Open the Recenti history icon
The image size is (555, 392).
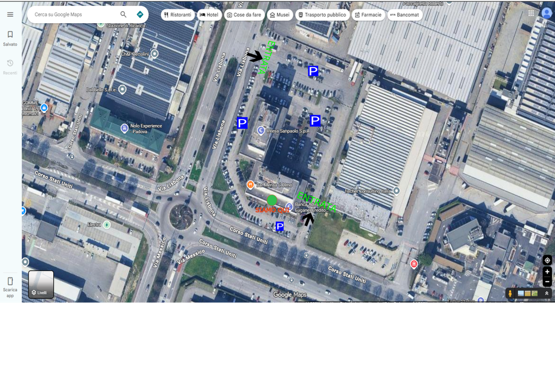[10, 63]
